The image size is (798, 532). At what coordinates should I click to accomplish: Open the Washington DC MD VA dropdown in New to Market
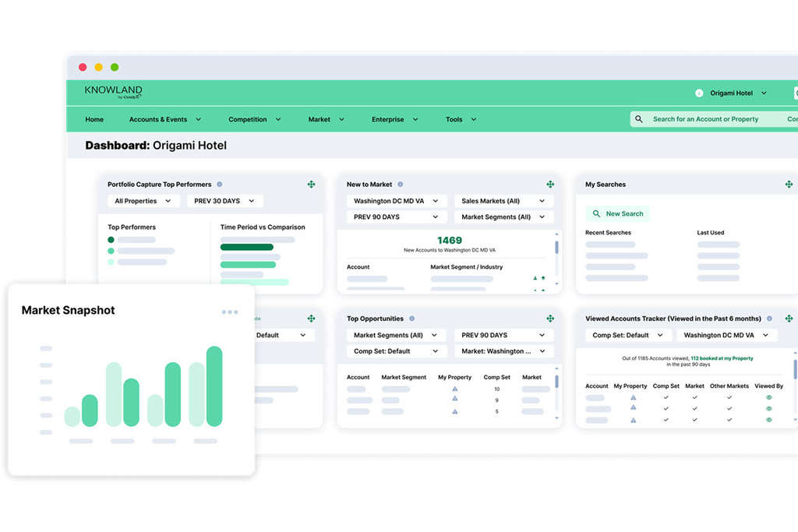point(396,201)
